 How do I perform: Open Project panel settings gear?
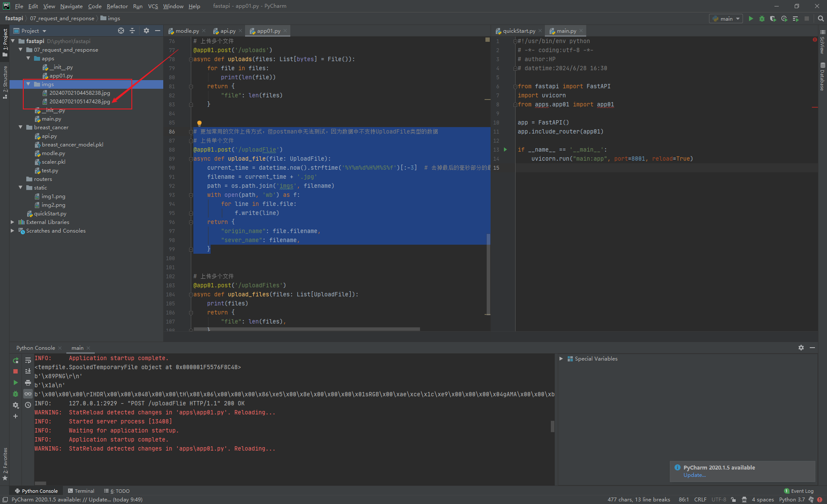click(146, 31)
